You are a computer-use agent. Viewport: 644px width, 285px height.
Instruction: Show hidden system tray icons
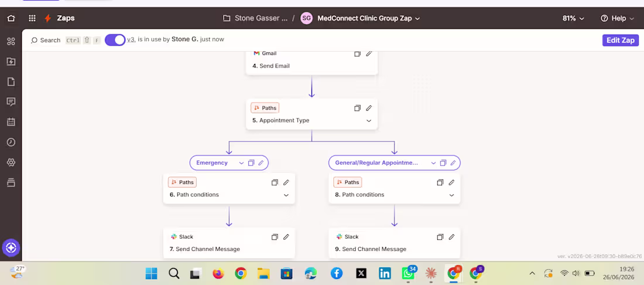click(532, 273)
